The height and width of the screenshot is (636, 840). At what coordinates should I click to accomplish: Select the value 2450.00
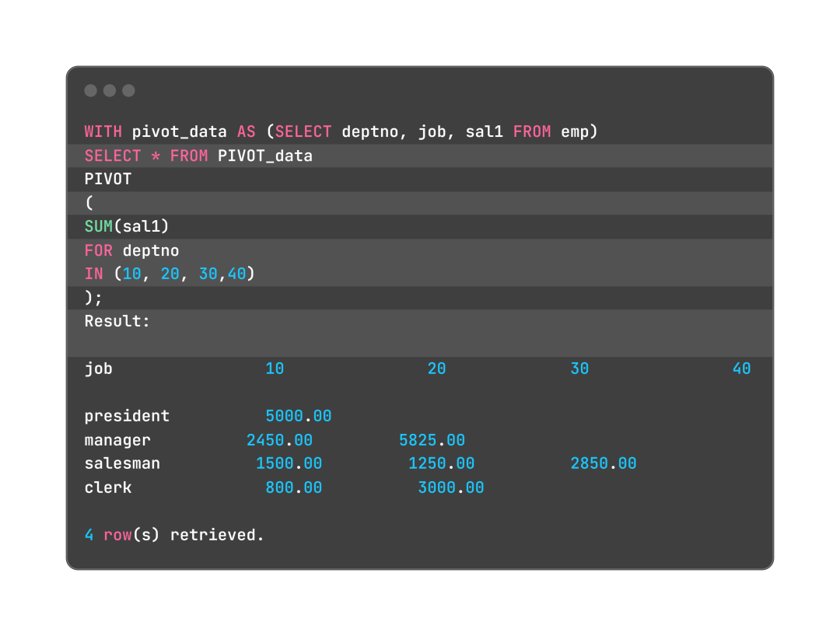pos(280,440)
